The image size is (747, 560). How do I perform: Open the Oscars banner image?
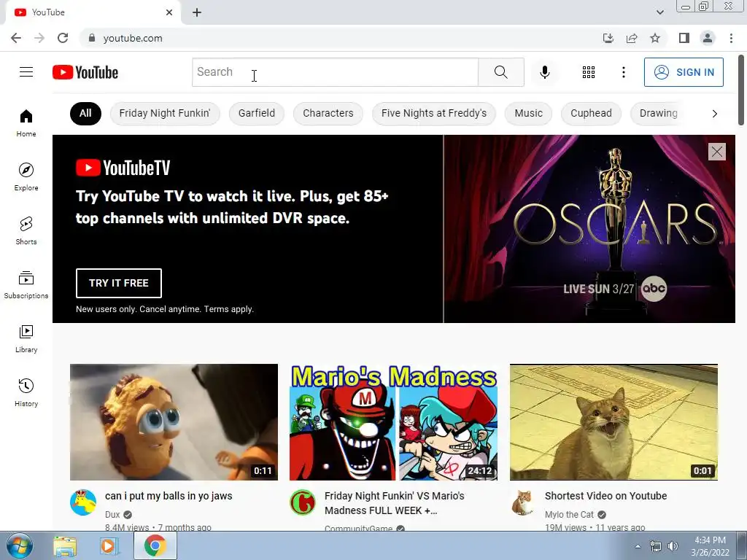click(589, 229)
